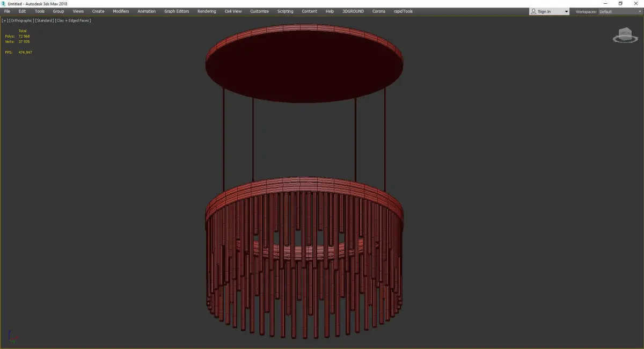Open the Help menu
The height and width of the screenshot is (349, 644).
330,11
